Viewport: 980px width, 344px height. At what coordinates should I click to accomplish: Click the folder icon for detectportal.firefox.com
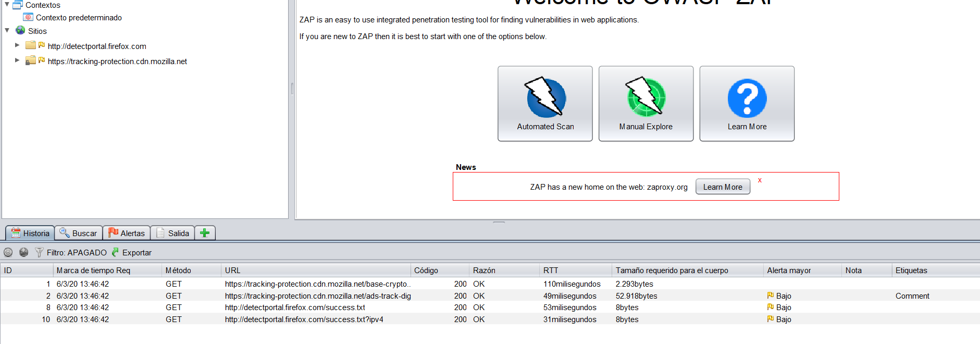[x=31, y=45]
